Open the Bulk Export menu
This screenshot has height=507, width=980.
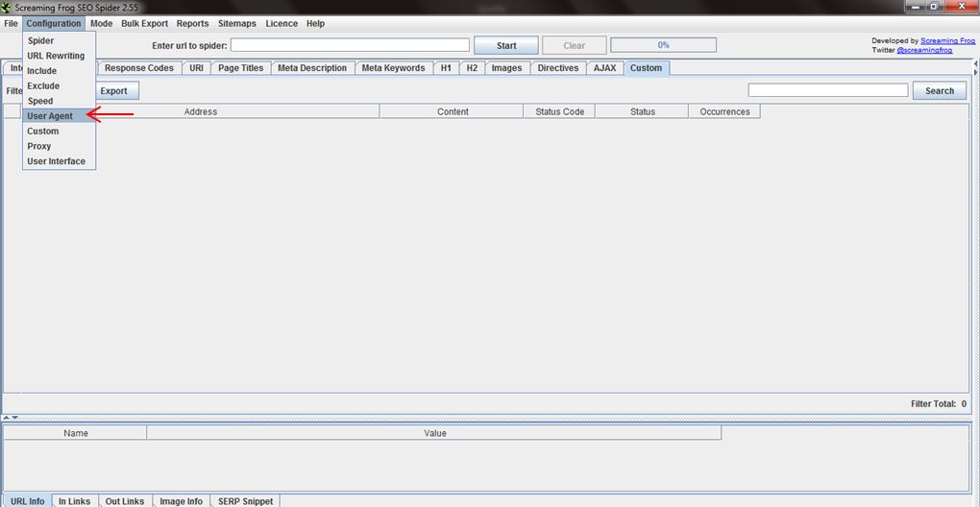click(144, 24)
